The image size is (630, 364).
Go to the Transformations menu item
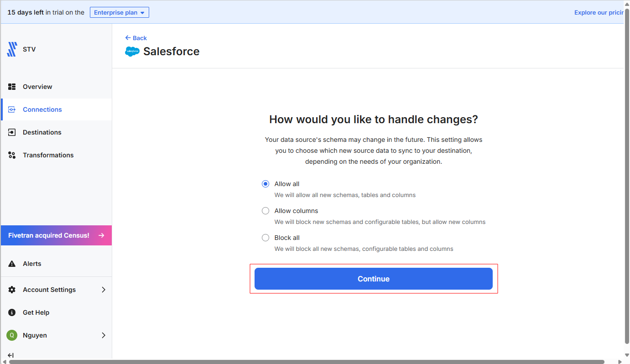[48, 155]
